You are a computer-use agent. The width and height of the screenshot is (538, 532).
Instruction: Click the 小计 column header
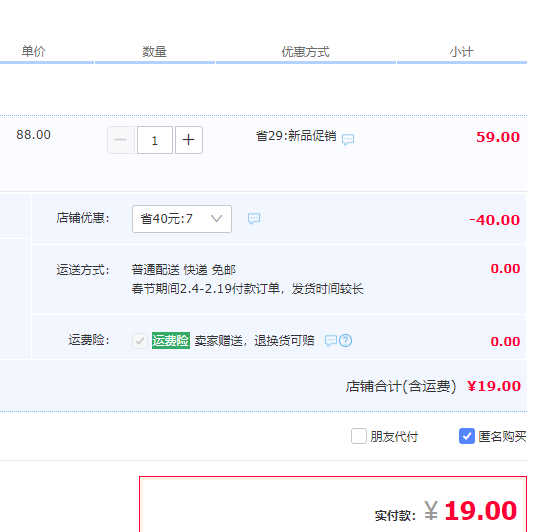(x=461, y=52)
